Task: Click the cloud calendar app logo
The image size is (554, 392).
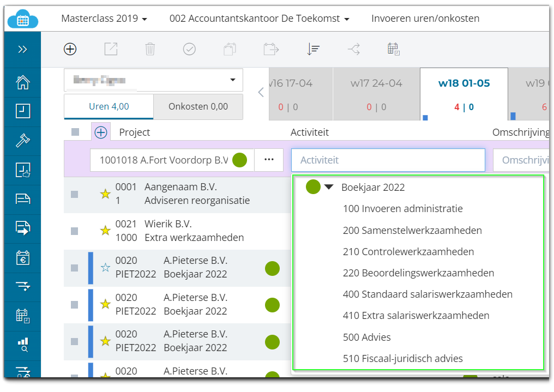Action: (x=22, y=19)
